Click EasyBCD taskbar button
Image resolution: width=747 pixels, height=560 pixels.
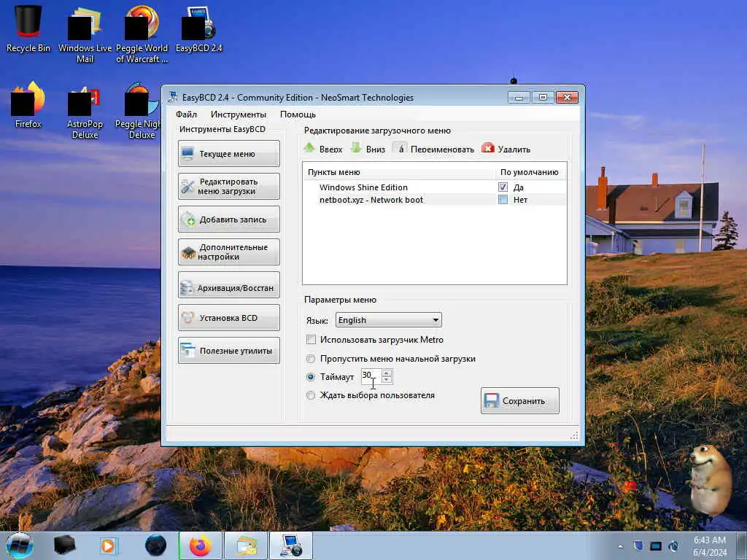coord(291,545)
